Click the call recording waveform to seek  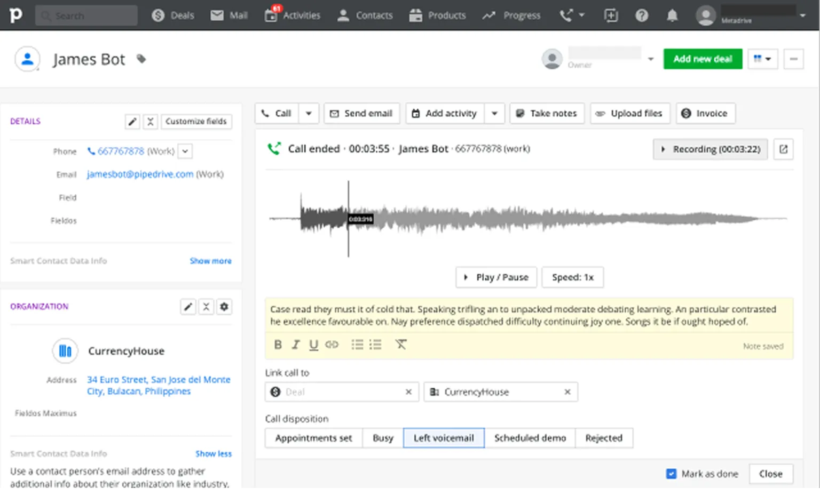pyautogui.click(x=529, y=219)
